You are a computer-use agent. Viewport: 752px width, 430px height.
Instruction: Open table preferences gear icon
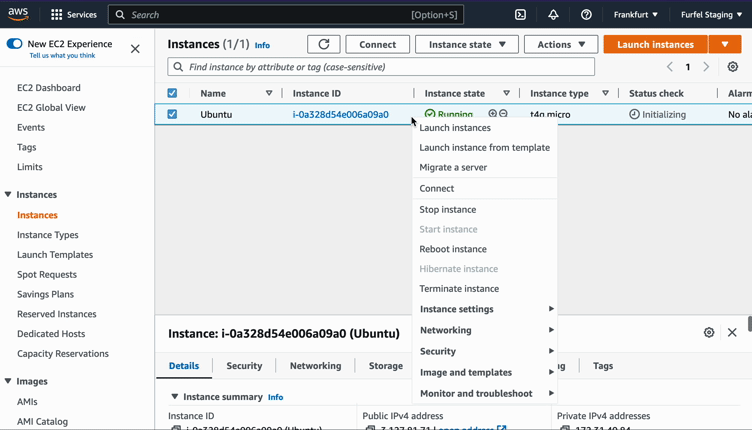click(x=732, y=67)
